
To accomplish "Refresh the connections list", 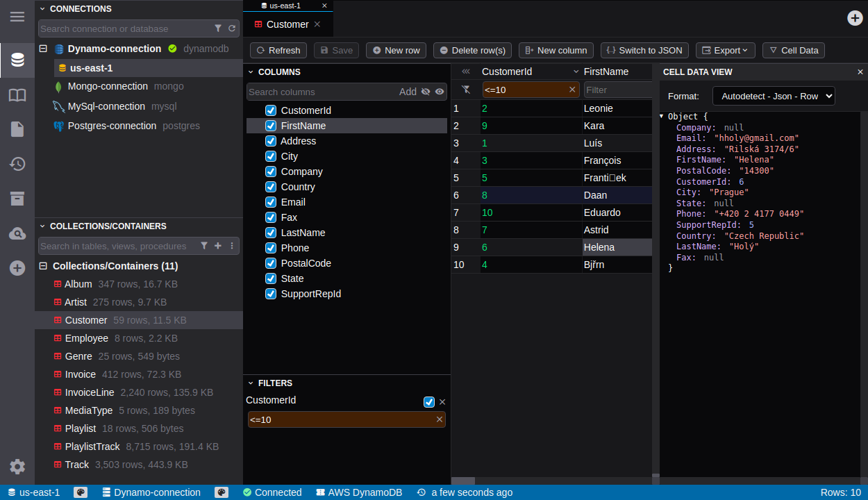I will [x=232, y=28].
